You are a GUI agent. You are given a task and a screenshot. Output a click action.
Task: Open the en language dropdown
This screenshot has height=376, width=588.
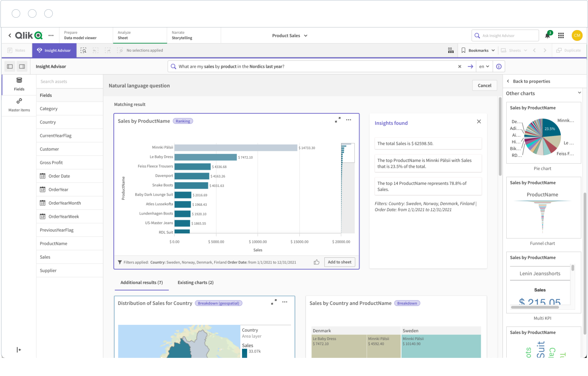tap(484, 67)
